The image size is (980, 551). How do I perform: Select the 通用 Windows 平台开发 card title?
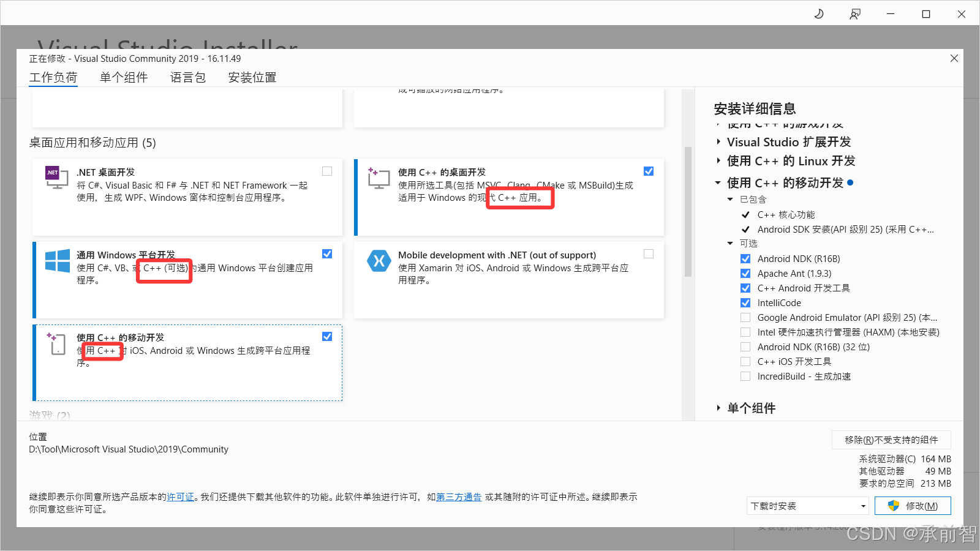point(126,255)
